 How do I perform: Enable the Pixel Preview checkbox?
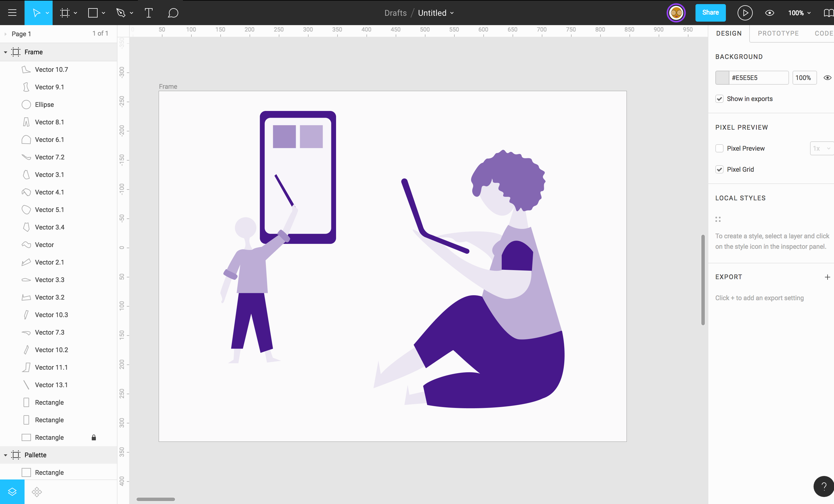point(719,149)
